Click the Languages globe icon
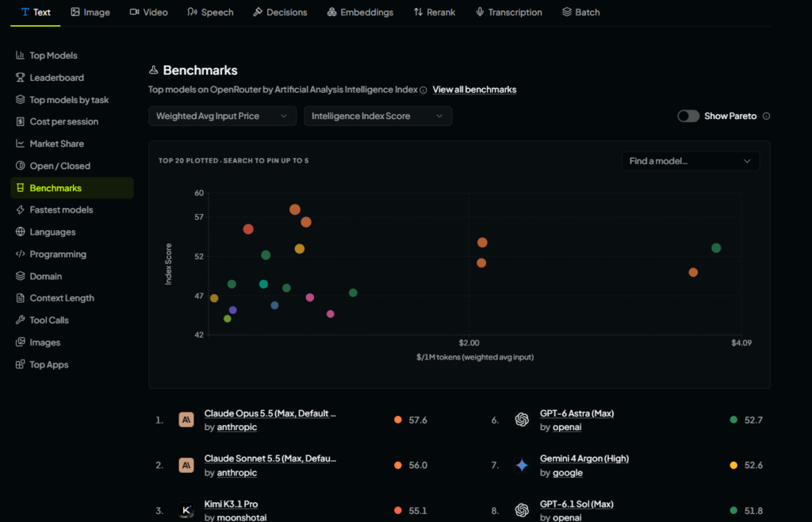 coord(20,232)
